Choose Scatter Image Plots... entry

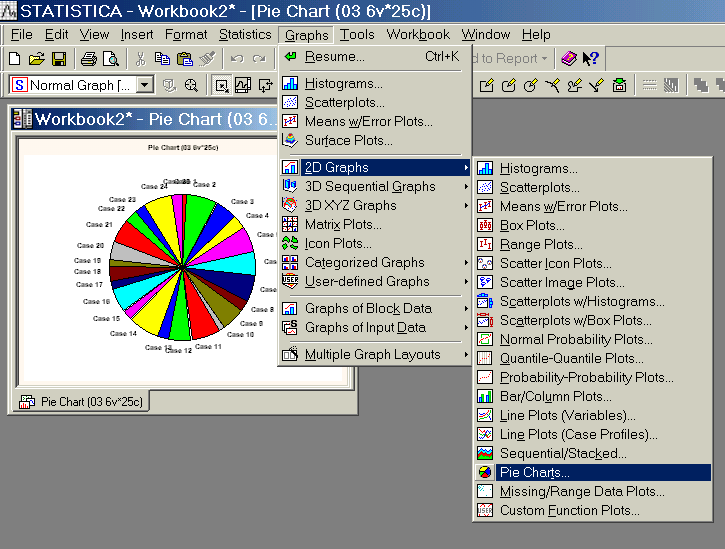tap(593, 282)
